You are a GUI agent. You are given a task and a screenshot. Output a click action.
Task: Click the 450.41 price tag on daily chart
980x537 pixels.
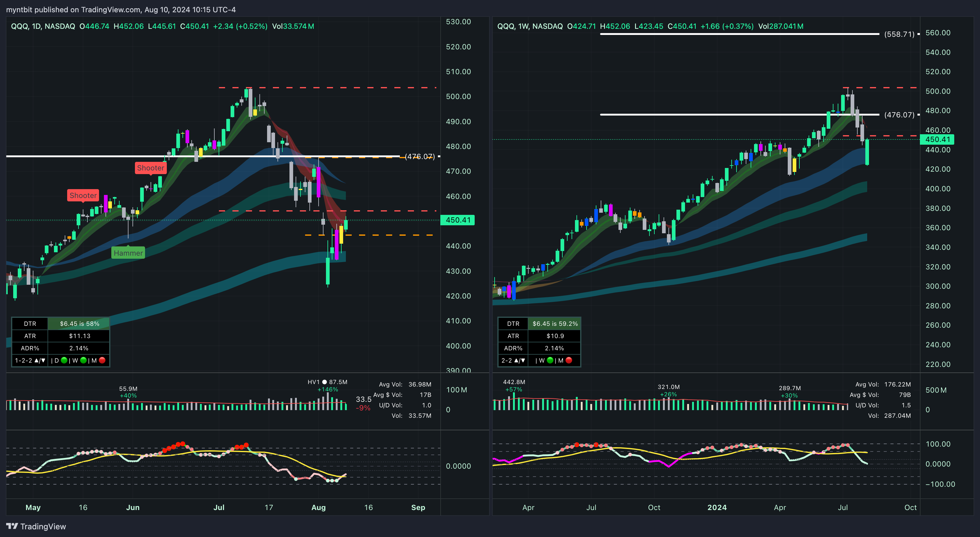pos(458,220)
